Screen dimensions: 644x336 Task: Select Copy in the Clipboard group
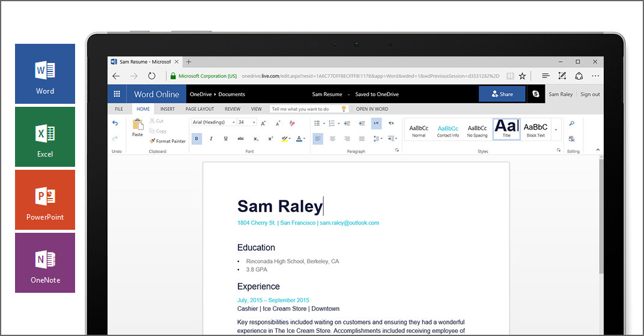(158, 131)
